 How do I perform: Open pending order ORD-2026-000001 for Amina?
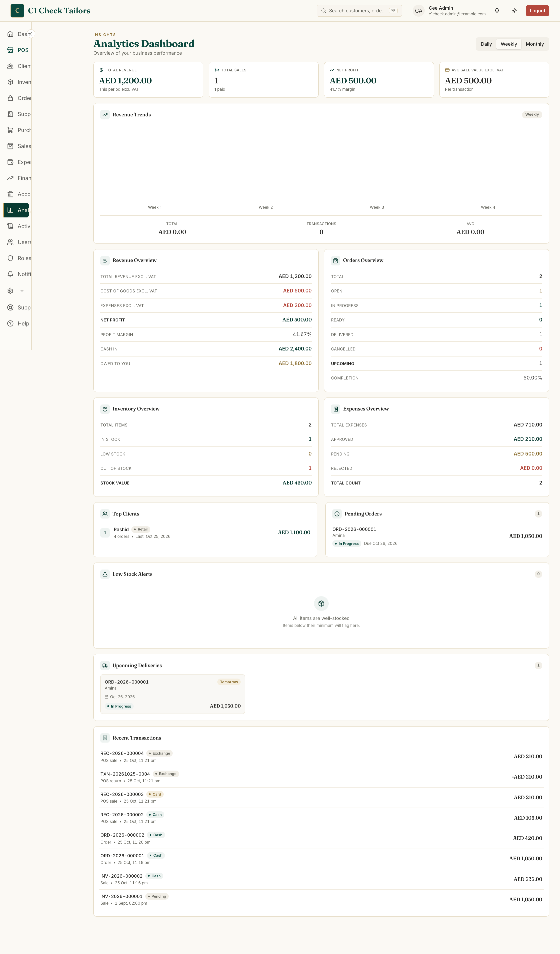pyautogui.click(x=437, y=536)
